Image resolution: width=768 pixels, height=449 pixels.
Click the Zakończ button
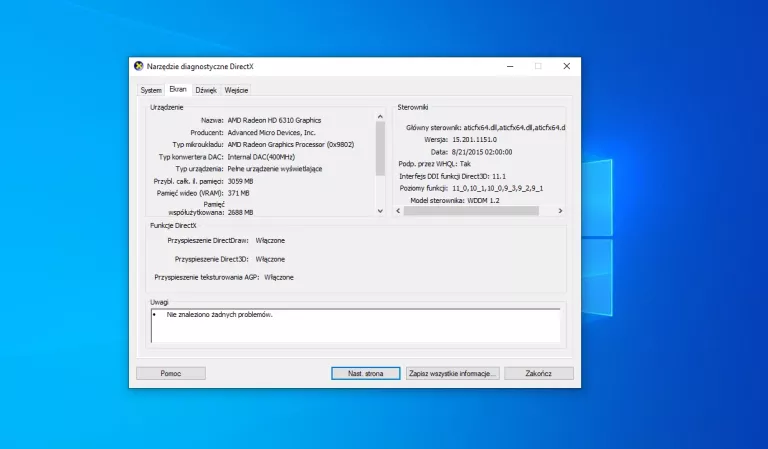coord(539,373)
